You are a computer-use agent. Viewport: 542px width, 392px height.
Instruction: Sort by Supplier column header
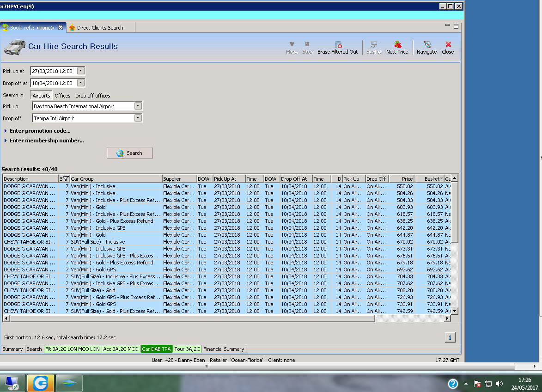(179, 179)
